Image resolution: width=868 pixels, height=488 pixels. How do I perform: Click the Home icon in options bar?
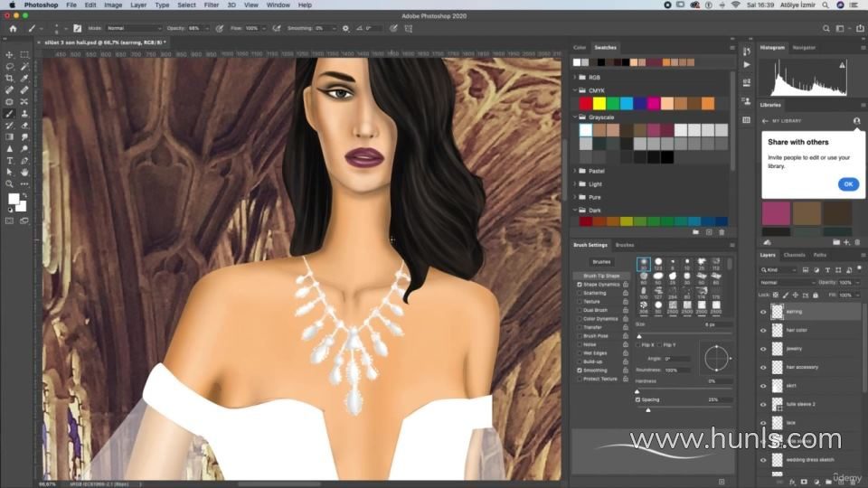(x=13, y=28)
